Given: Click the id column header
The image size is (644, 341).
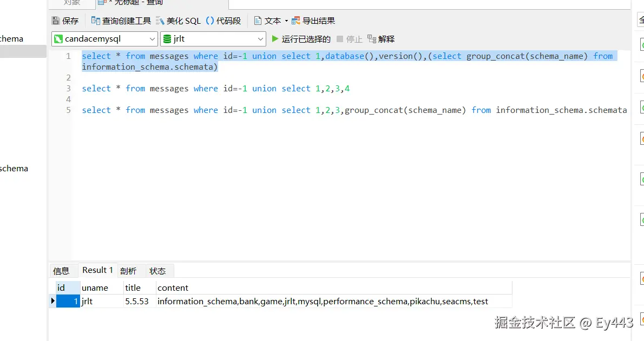Looking at the screenshot, I should tap(68, 287).
